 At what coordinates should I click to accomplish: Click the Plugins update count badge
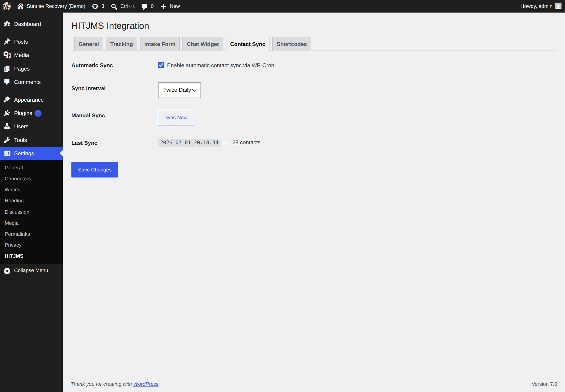(38, 113)
